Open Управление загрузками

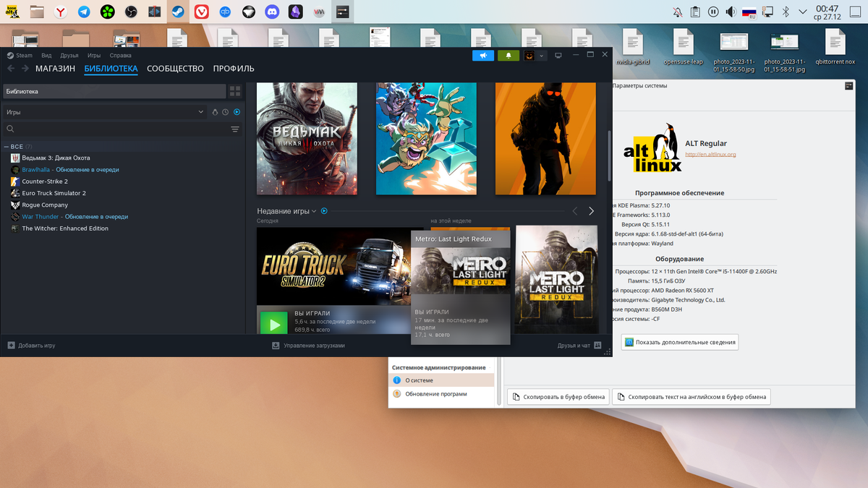[x=314, y=346]
